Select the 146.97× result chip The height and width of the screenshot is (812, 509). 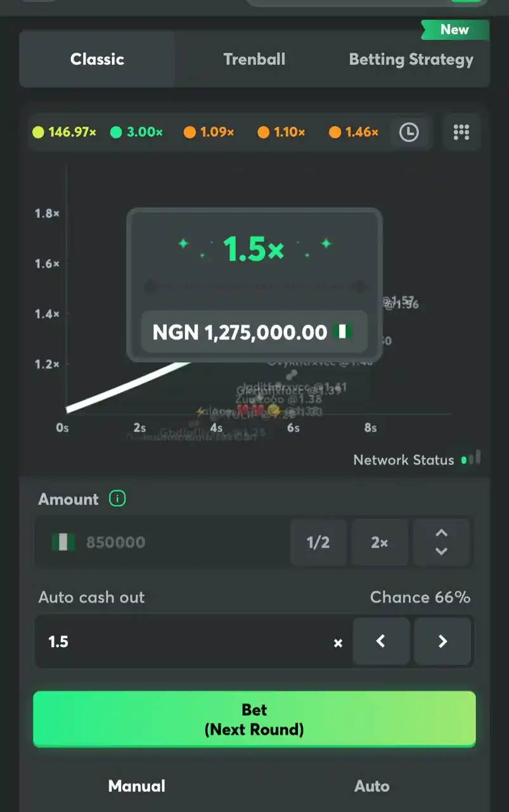pyautogui.click(x=65, y=132)
